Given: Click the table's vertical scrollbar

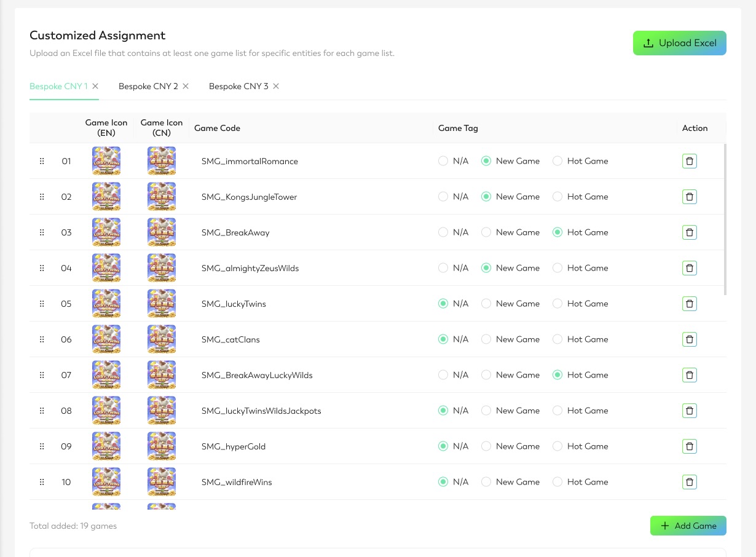Looking at the screenshot, I should [x=725, y=219].
